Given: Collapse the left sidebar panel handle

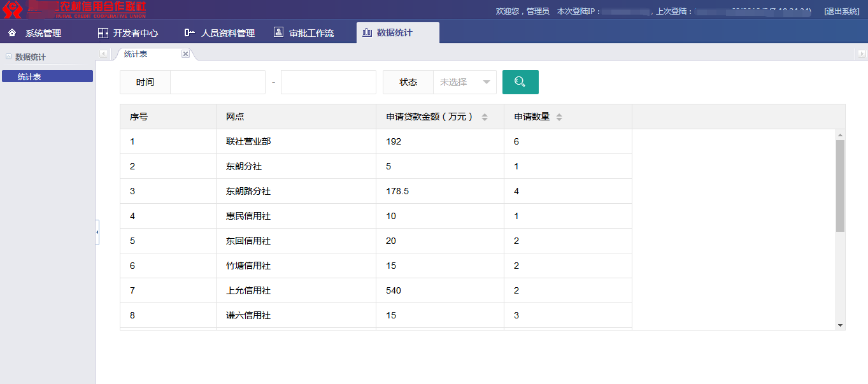Looking at the screenshot, I should tap(97, 232).
